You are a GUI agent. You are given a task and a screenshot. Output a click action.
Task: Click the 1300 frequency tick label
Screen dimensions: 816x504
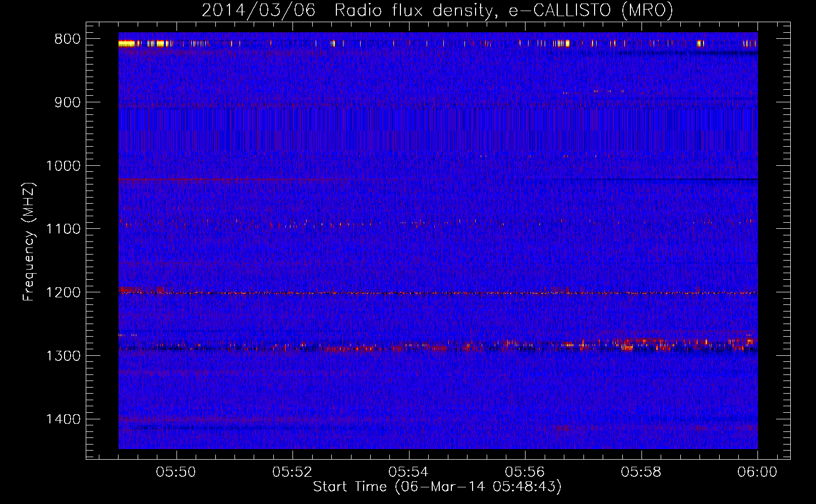coord(63,356)
